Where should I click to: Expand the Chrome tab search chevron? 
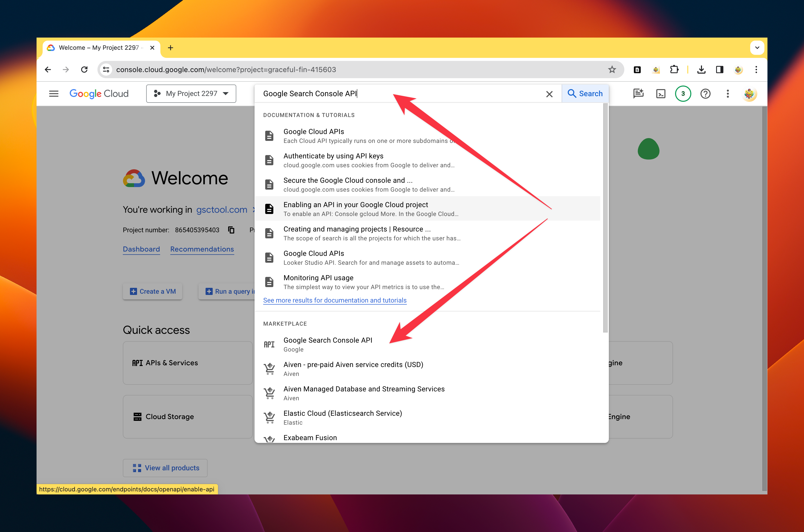(x=757, y=48)
